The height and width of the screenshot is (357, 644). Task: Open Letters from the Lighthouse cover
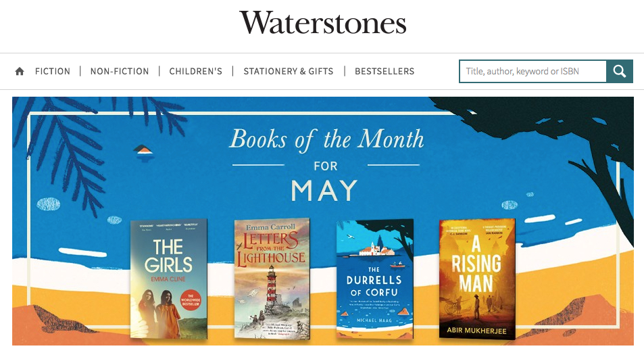click(272, 279)
